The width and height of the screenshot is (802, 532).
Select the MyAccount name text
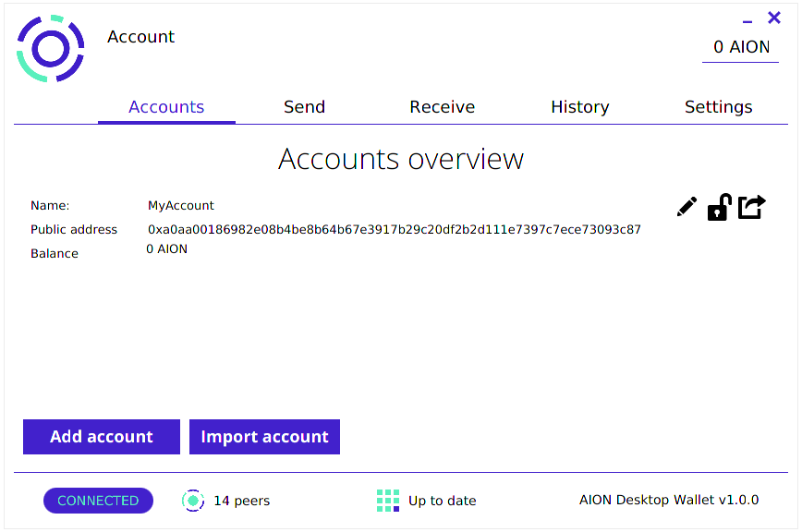pos(180,205)
